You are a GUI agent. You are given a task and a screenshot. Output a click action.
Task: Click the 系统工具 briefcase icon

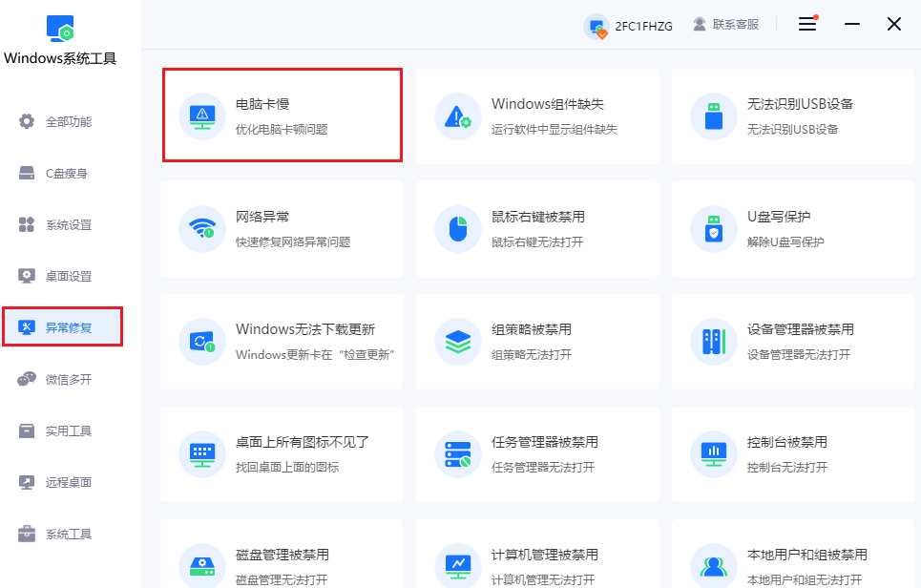[27, 534]
